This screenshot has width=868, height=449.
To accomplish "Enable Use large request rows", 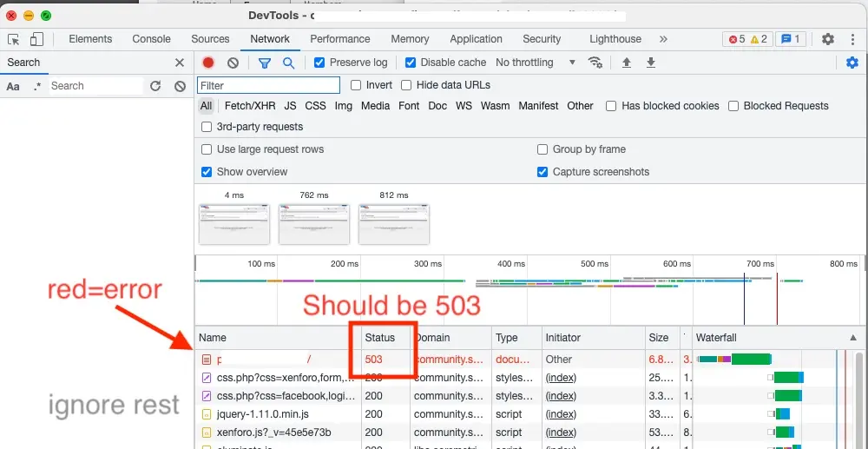I will (207, 149).
